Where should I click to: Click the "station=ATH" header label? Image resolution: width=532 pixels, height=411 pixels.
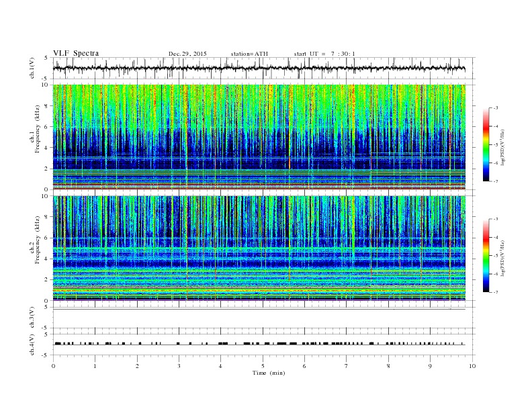point(249,54)
